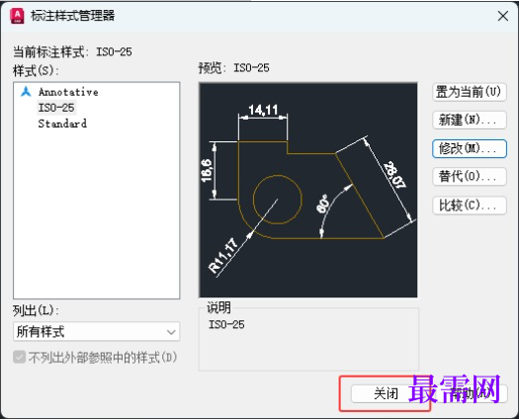The width and height of the screenshot is (519, 420).
Task: Select the Annotative style in the list
Action: 68,92
